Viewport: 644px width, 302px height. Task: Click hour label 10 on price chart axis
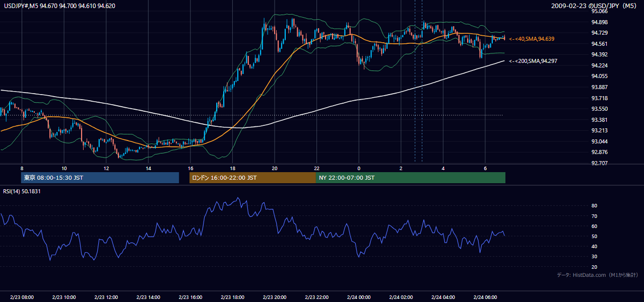coord(64,168)
